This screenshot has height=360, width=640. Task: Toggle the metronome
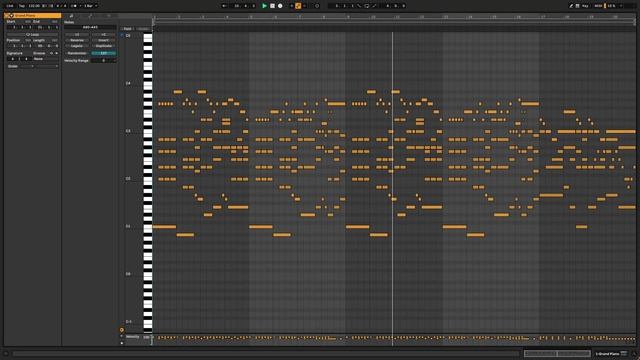pos(73,6)
